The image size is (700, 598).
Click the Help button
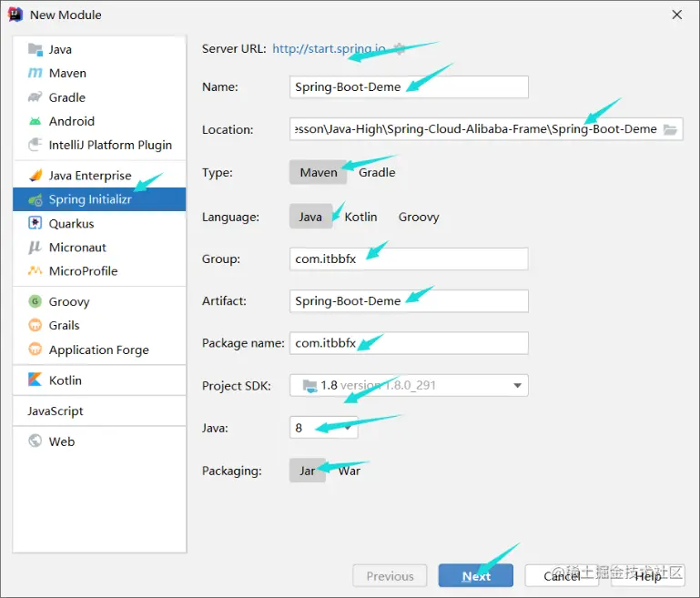(x=648, y=575)
